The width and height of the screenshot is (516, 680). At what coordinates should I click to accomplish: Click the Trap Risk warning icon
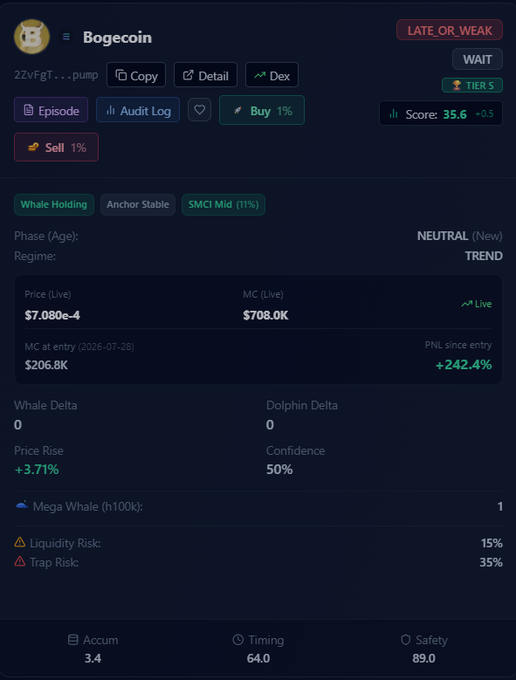(x=20, y=562)
